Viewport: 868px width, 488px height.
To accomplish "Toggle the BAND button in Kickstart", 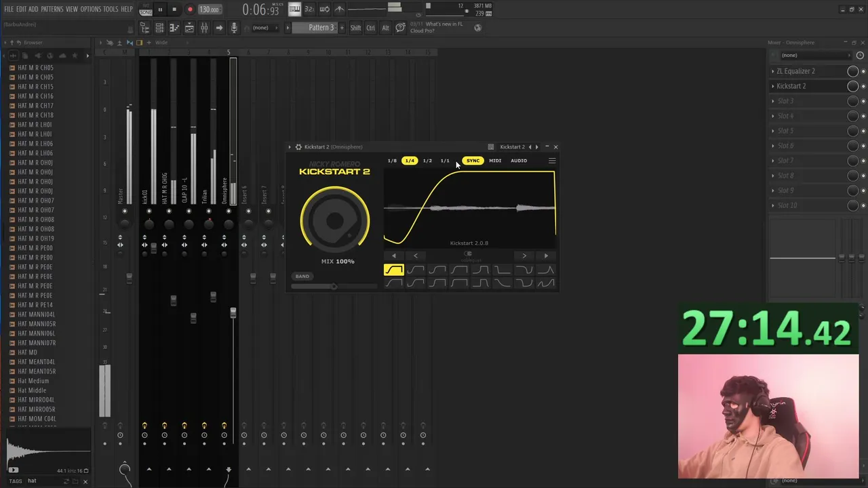I will tap(302, 276).
